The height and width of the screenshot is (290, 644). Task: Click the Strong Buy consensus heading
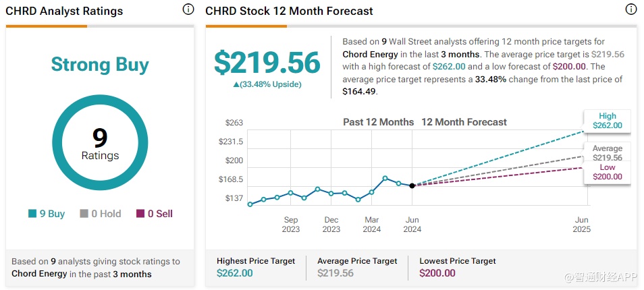coord(100,65)
